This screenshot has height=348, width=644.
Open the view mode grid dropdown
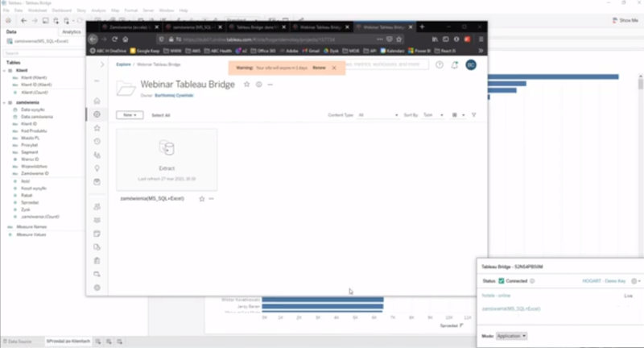tap(458, 115)
